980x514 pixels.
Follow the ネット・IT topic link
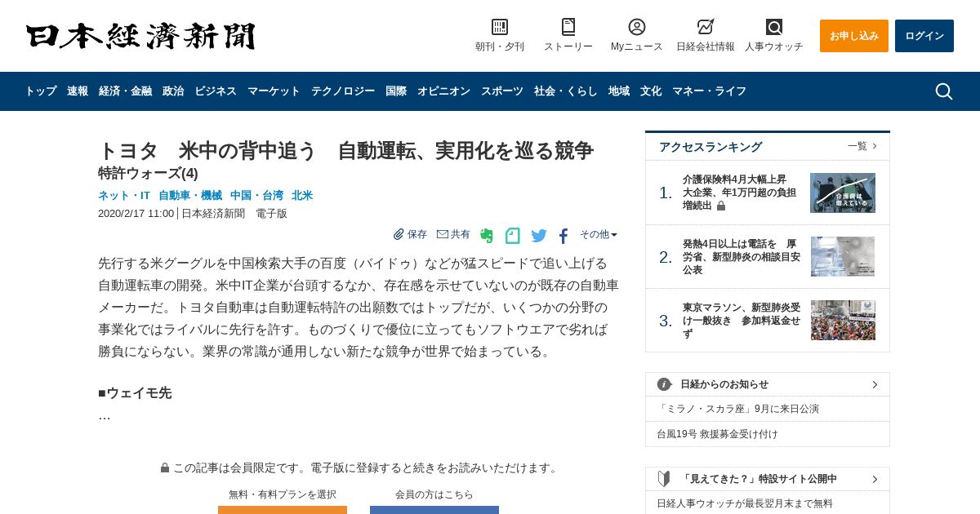click(124, 196)
